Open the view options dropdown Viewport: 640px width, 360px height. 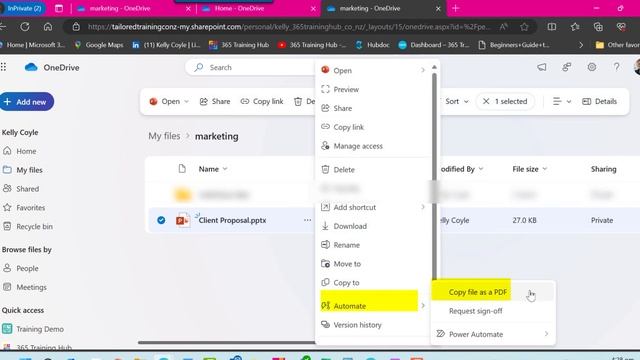tap(562, 101)
